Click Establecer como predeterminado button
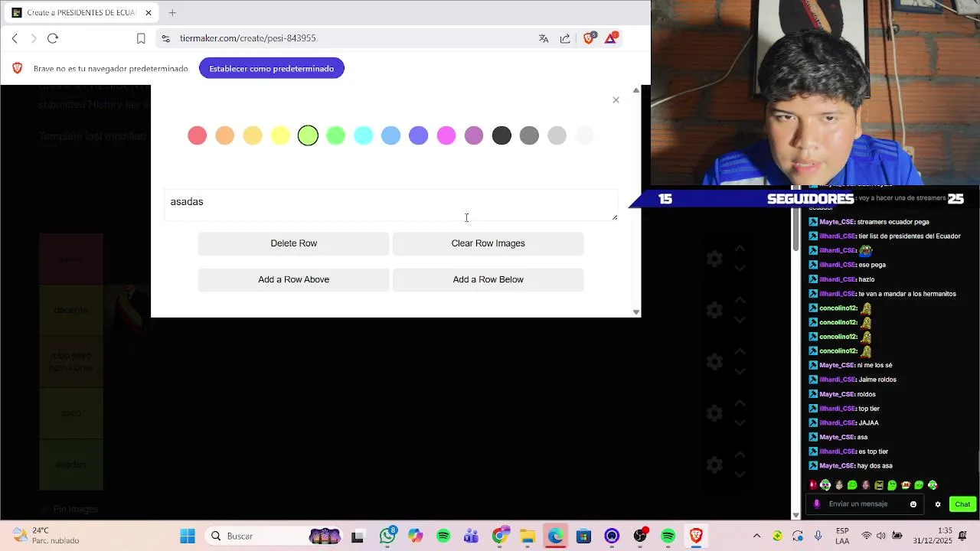 [272, 68]
